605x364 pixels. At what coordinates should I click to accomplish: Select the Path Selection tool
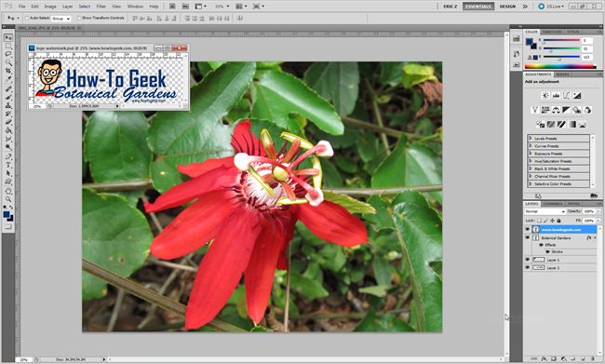click(8, 174)
